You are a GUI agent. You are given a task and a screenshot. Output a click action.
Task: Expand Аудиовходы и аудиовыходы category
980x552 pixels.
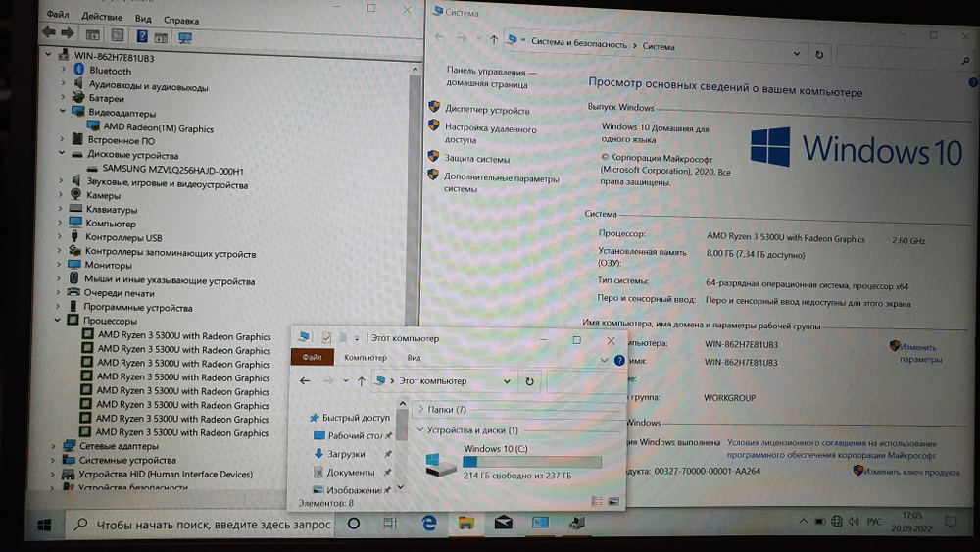click(63, 82)
